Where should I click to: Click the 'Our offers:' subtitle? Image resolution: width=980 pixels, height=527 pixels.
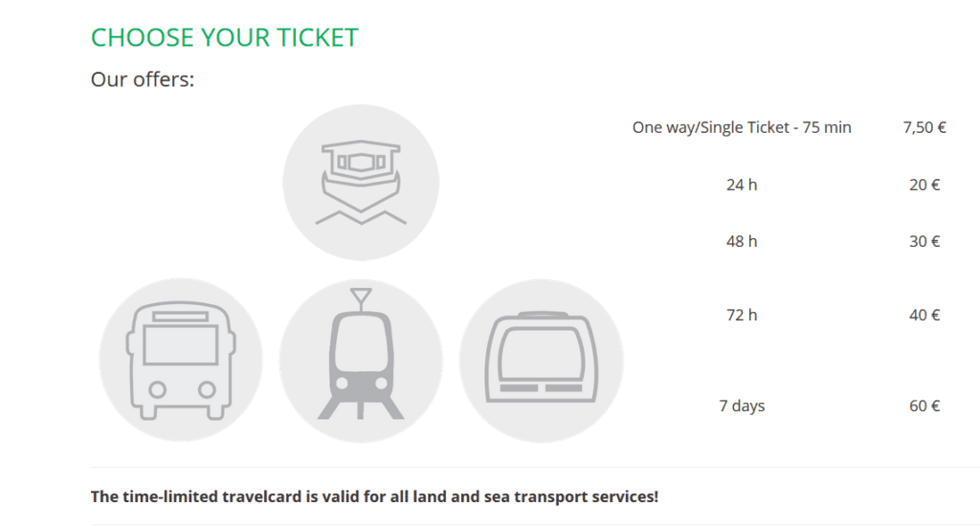[143, 79]
